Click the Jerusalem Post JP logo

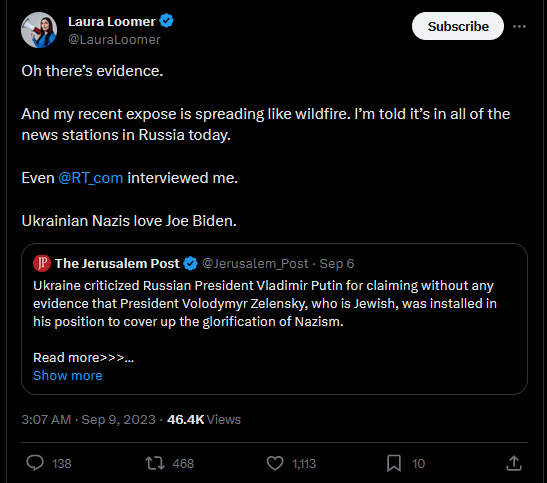click(x=42, y=263)
